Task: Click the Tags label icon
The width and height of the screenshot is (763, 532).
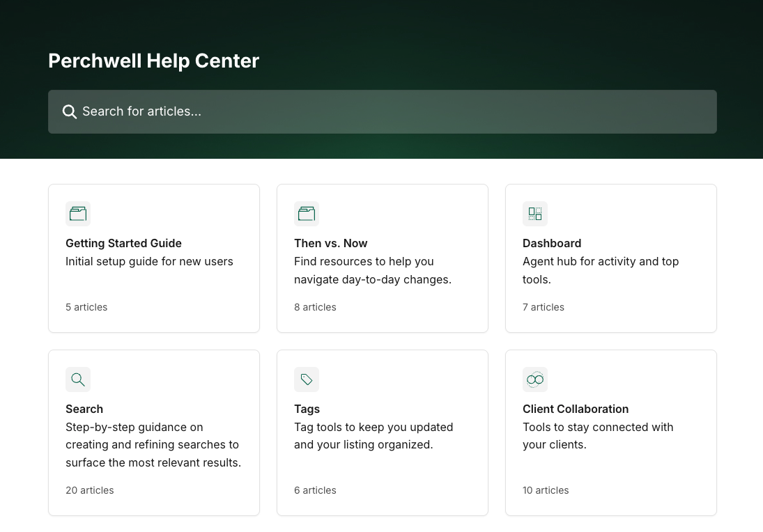Action: click(307, 380)
